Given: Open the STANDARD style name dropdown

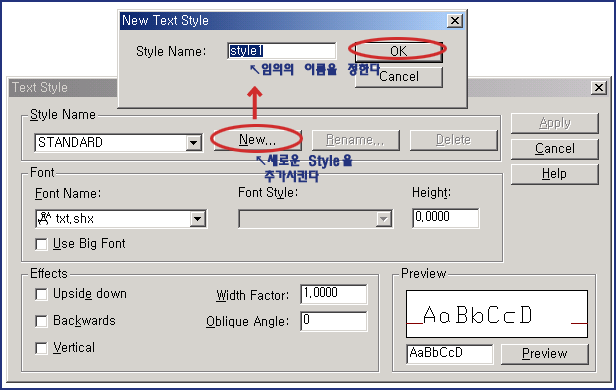Looking at the screenshot, I should pyautogui.click(x=193, y=143).
